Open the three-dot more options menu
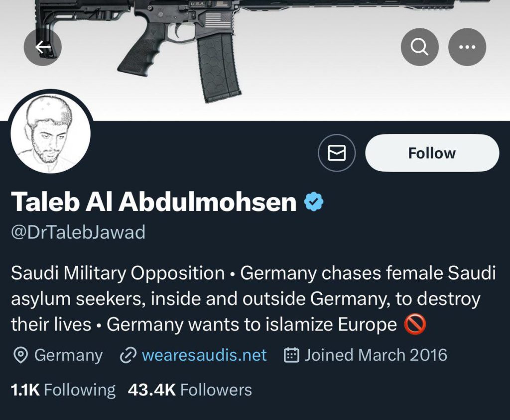Viewport: 510px width, 420px height. point(467,47)
